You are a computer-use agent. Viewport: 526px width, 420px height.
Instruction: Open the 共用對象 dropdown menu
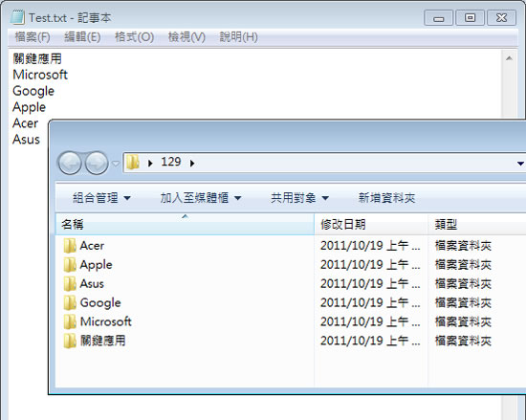[x=299, y=198]
